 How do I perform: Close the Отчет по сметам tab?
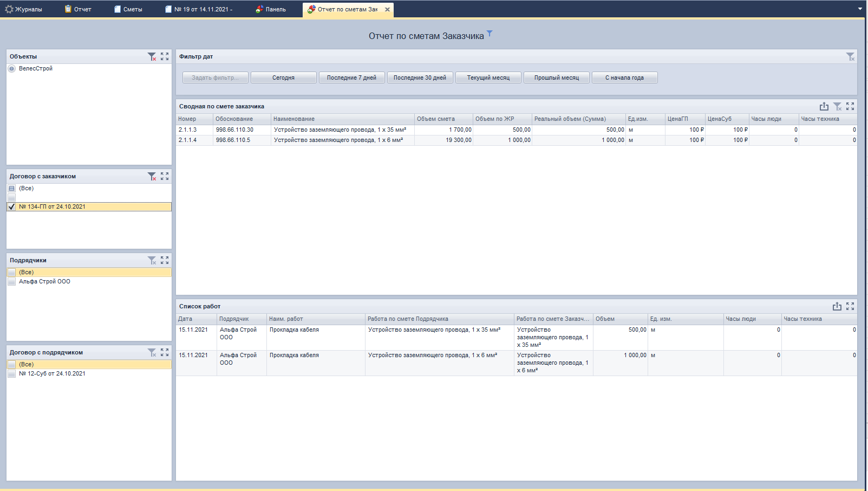coord(387,9)
